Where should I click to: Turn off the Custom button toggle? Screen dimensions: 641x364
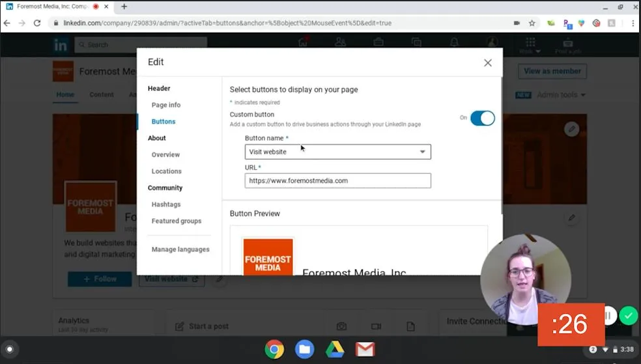point(482,118)
